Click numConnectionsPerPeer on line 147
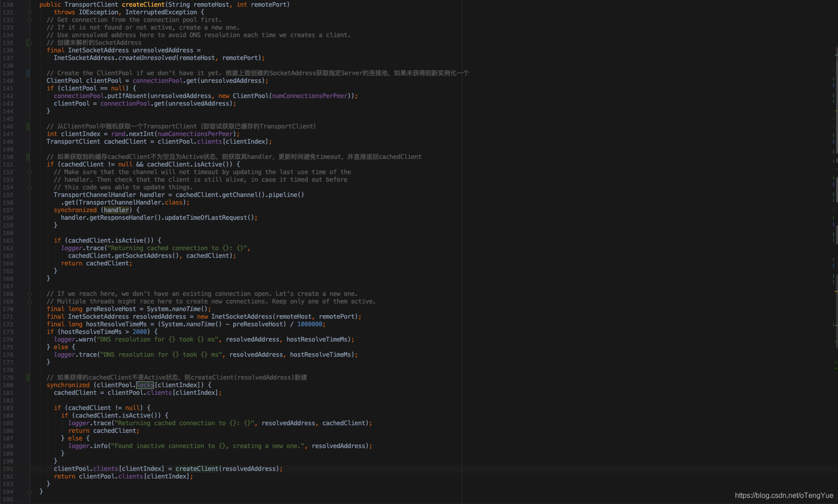 195,134
